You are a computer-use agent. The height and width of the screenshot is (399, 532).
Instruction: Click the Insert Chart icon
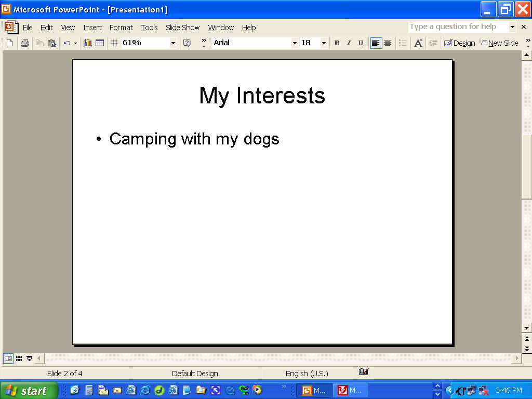pos(87,43)
